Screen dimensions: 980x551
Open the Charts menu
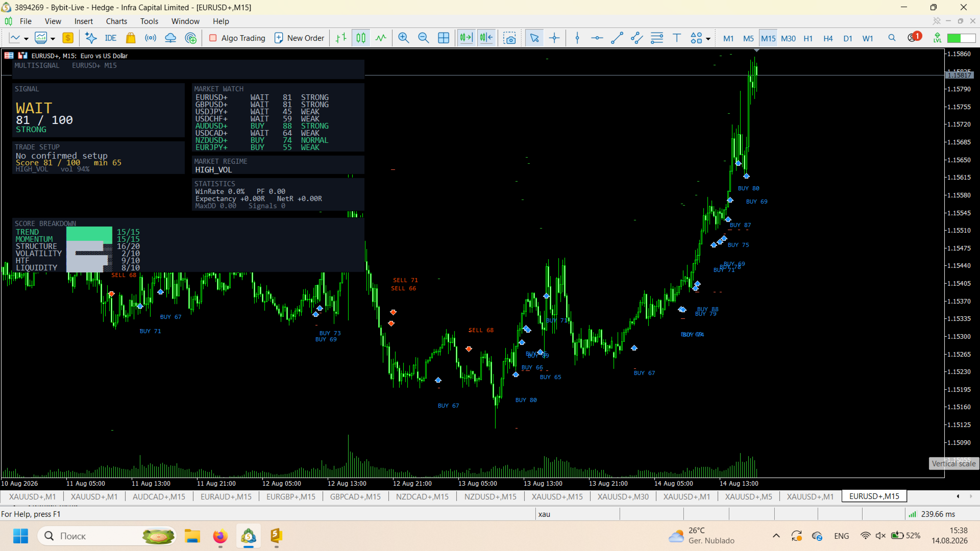(x=116, y=21)
